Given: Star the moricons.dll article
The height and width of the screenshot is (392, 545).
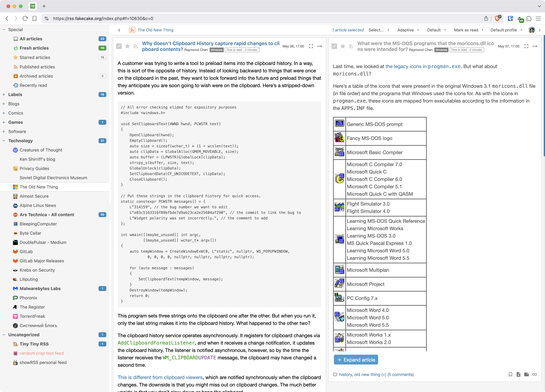Looking at the screenshot, I should [x=343, y=46].
